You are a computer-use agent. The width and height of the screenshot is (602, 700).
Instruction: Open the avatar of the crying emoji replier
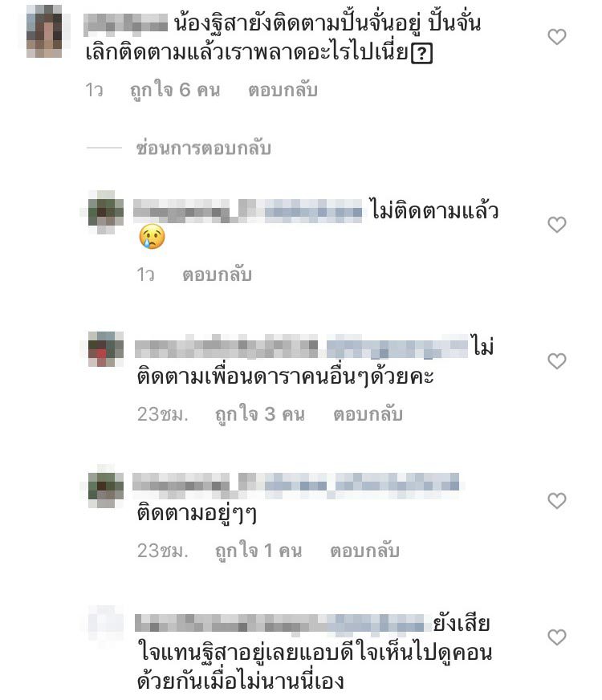click(x=106, y=212)
